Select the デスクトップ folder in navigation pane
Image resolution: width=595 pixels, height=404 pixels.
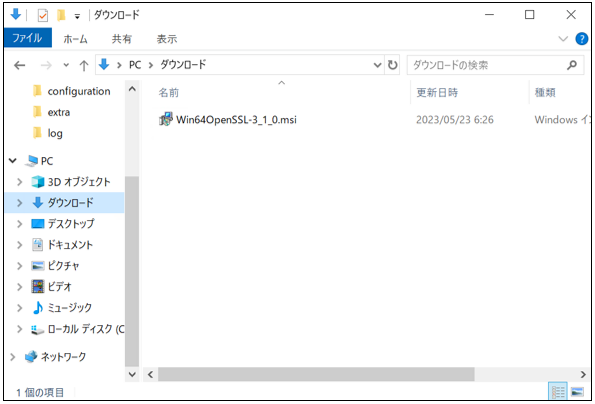click(x=71, y=224)
